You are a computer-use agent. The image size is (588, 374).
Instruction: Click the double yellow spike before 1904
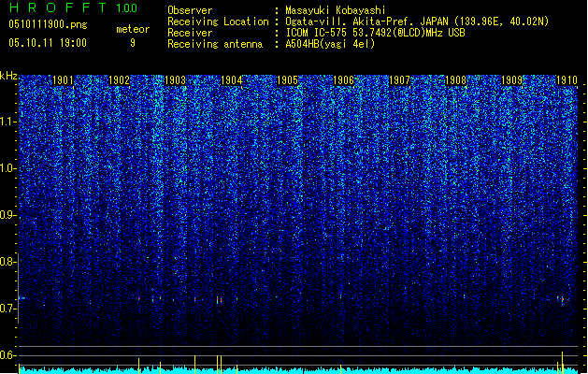pos(219,365)
